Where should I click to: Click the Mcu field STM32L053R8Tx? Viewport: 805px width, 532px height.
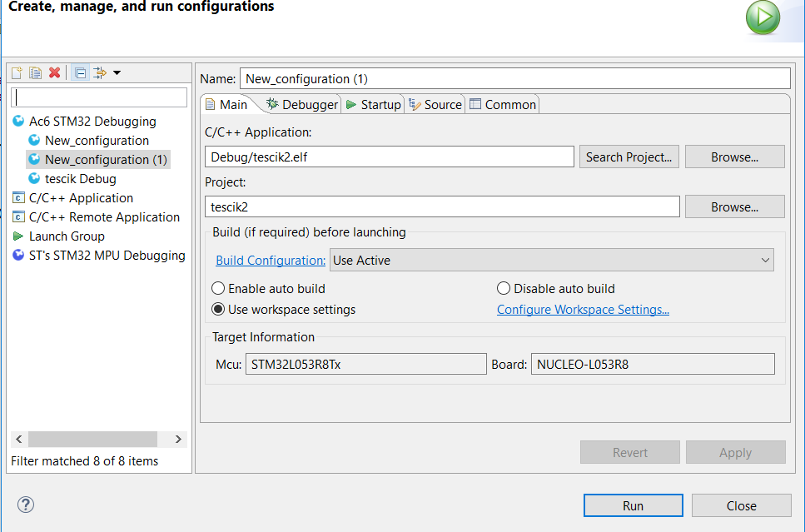coord(366,364)
